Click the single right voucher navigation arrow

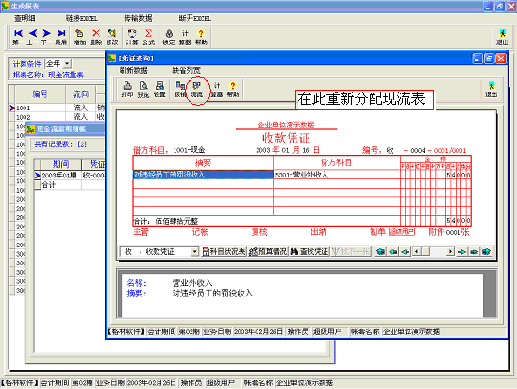[462, 251]
